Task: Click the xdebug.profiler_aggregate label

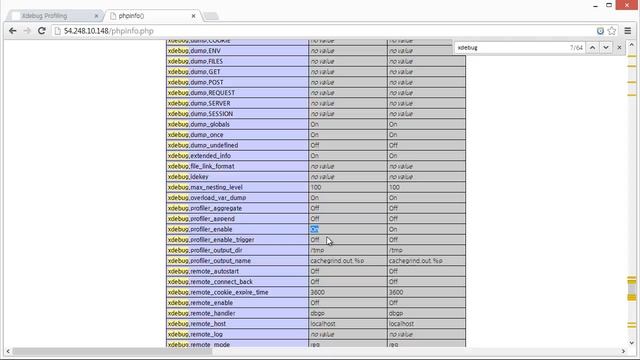Action: pyautogui.click(x=205, y=209)
